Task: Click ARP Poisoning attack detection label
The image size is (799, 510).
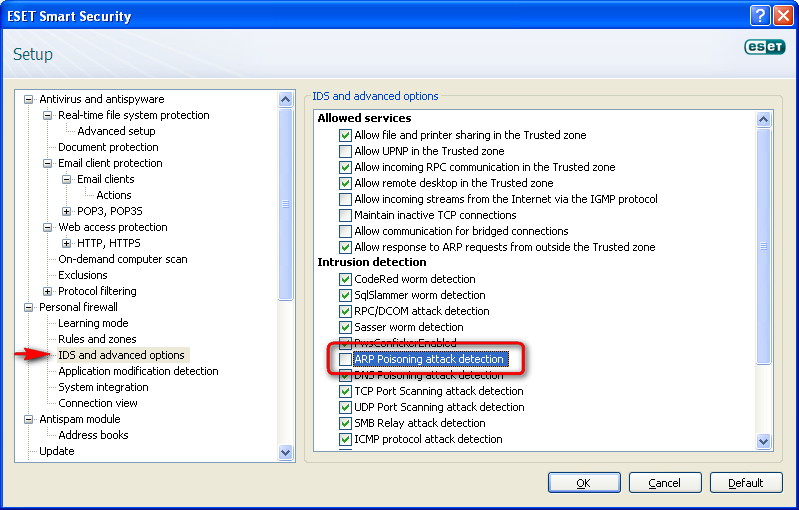Action: click(x=429, y=359)
